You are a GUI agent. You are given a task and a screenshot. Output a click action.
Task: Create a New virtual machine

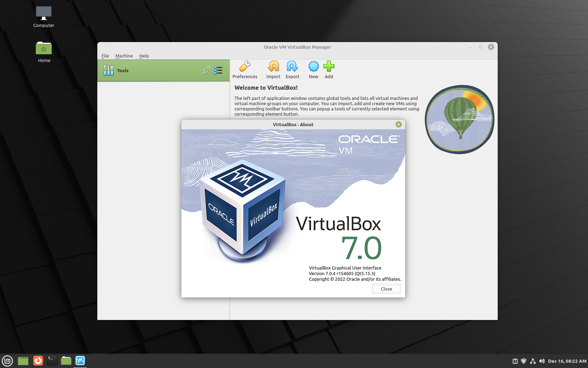click(314, 70)
